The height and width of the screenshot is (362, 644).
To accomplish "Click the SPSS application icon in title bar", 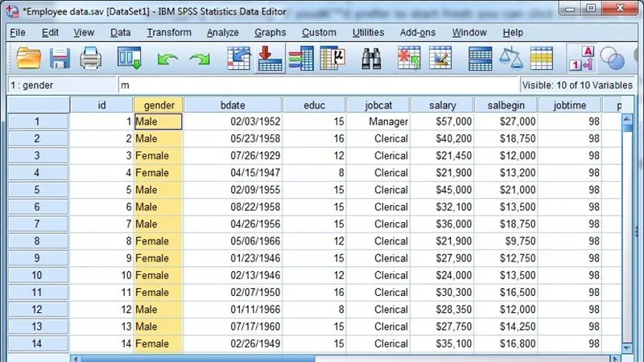I will (x=13, y=11).
